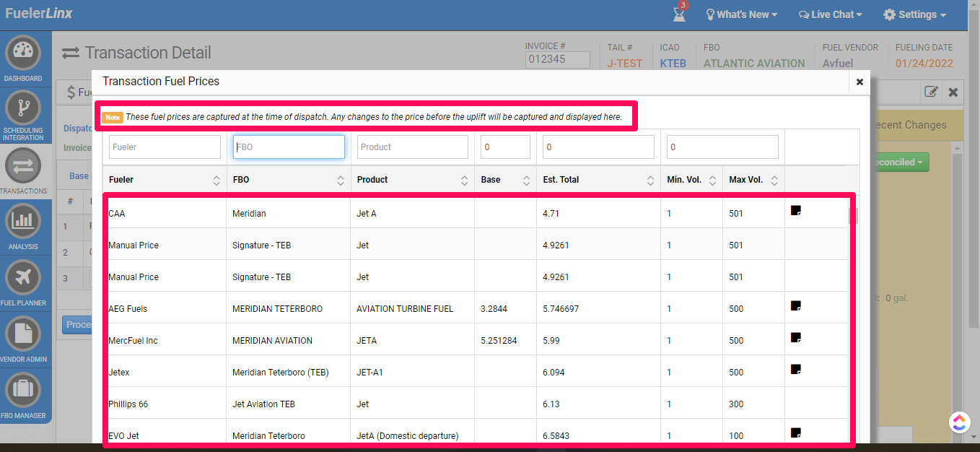Click the 6.094 est. total value
The image size is (980, 452).
click(554, 373)
